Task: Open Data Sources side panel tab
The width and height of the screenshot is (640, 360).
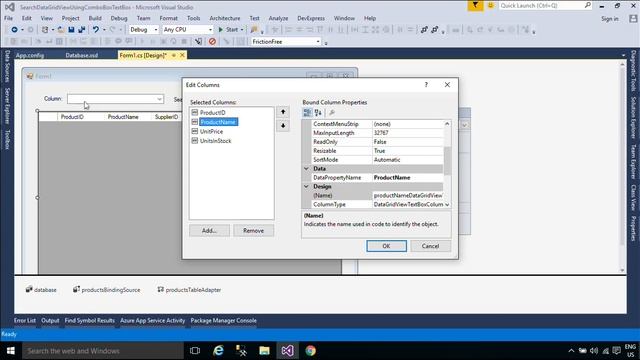Action: [7, 67]
